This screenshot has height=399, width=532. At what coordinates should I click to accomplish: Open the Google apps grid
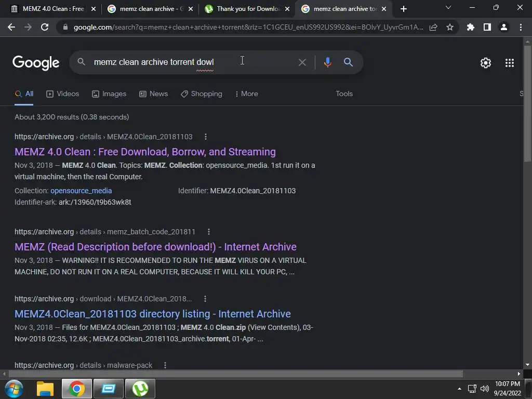[510, 63]
